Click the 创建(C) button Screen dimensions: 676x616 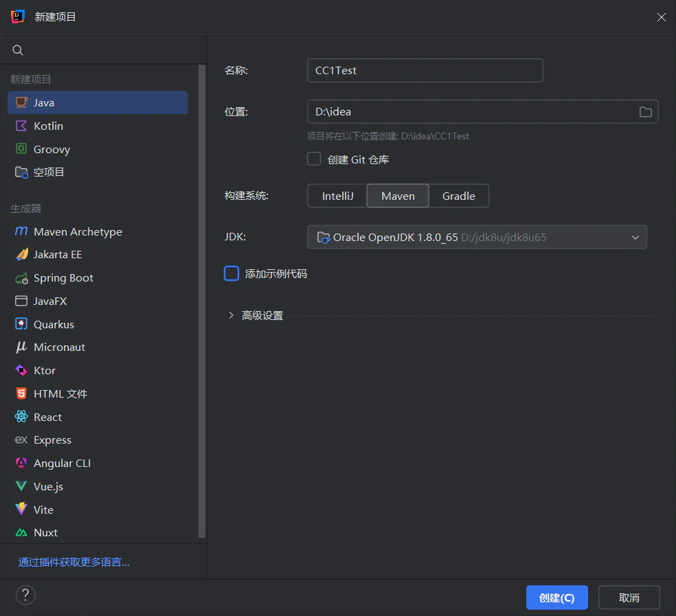[x=556, y=597]
